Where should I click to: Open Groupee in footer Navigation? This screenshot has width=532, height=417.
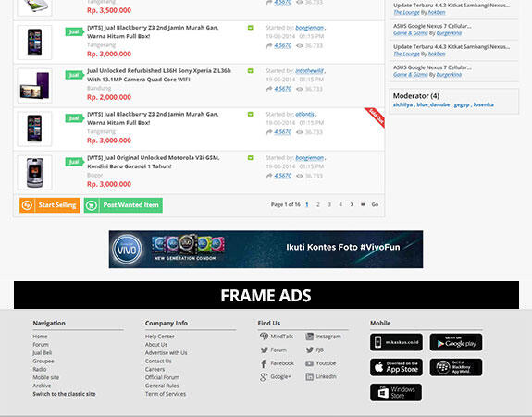[43, 361]
